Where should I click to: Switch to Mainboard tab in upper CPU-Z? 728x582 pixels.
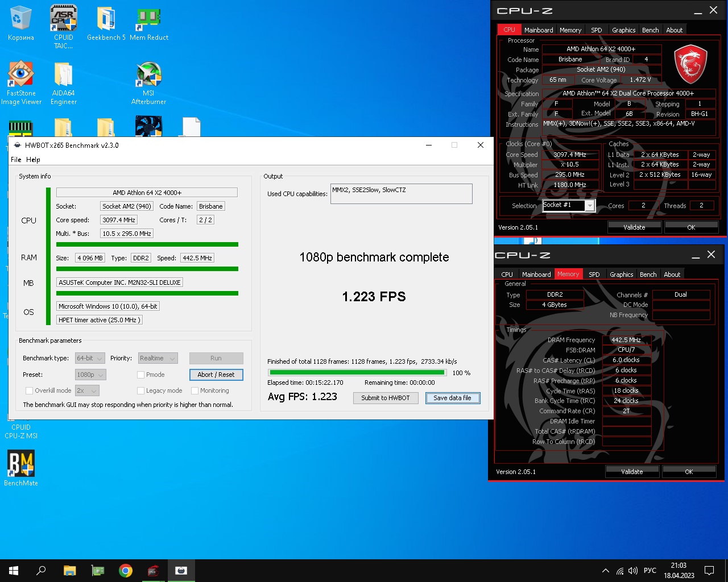coord(539,30)
